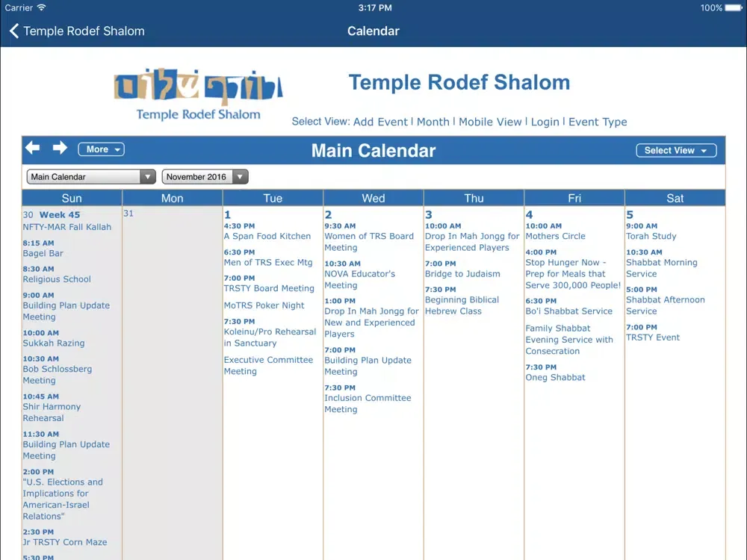Open the Select View dropdown button
The image size is (747, 560).
676,151
